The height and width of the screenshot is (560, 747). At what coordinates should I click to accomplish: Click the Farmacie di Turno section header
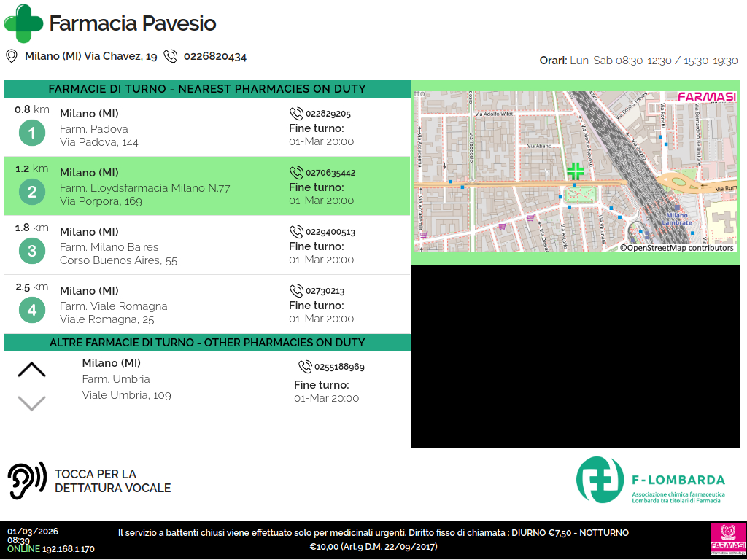point(207,89)
